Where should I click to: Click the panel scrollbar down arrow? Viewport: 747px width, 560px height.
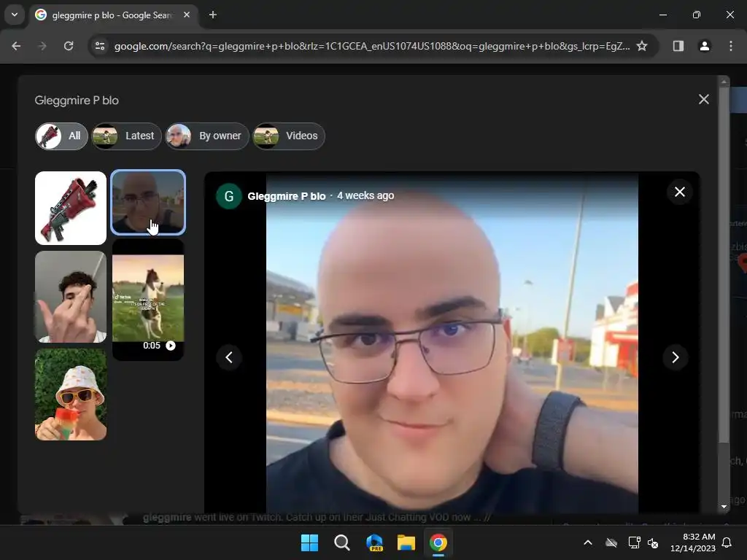tap(724, 507)
